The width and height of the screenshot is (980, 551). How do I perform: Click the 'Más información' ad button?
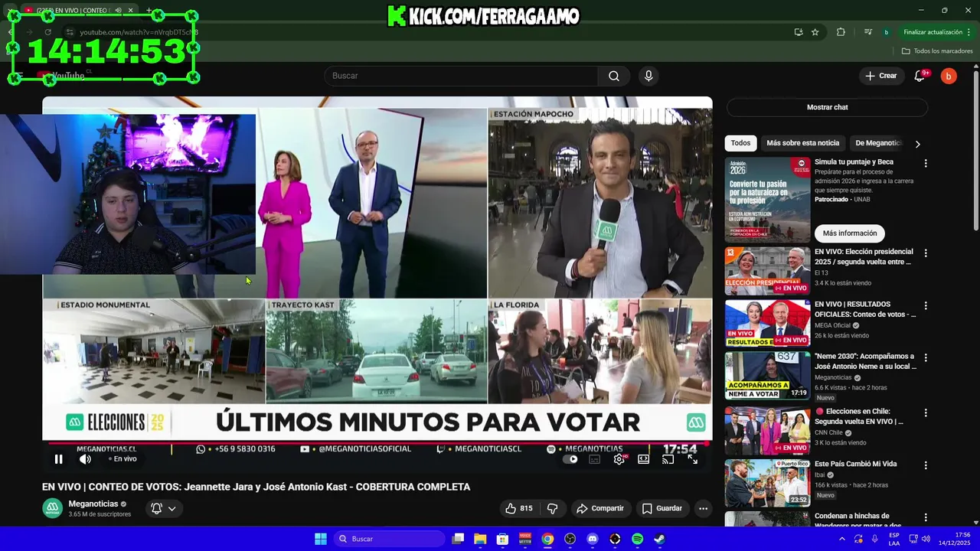coord(850,233)
